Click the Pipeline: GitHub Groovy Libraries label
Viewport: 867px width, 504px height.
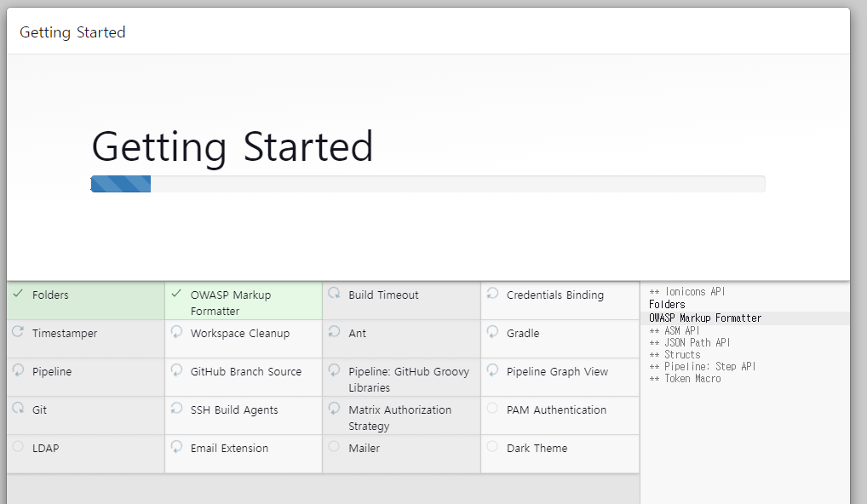(409, 379)
